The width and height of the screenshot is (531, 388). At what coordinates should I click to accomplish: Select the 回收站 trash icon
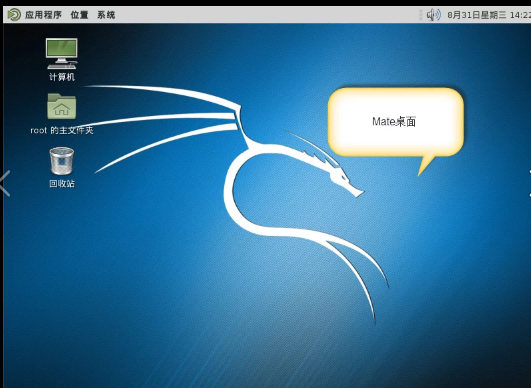(62, 167)
